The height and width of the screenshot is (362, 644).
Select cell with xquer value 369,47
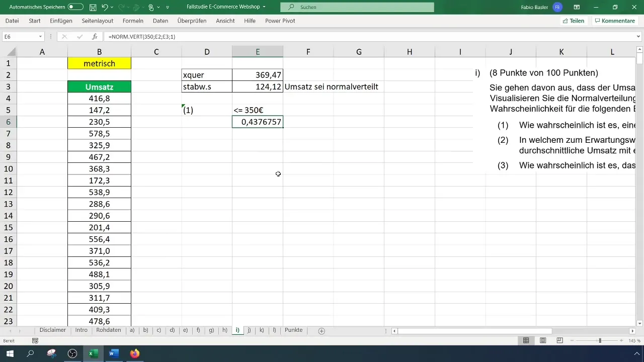tap(258, 75)
